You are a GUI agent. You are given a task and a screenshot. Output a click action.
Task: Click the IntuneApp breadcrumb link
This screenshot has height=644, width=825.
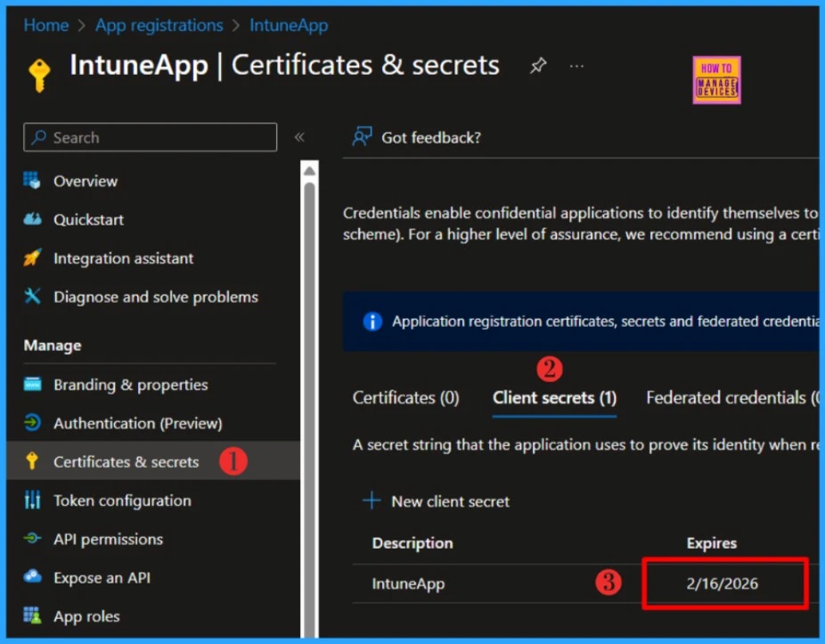(289, 25)
